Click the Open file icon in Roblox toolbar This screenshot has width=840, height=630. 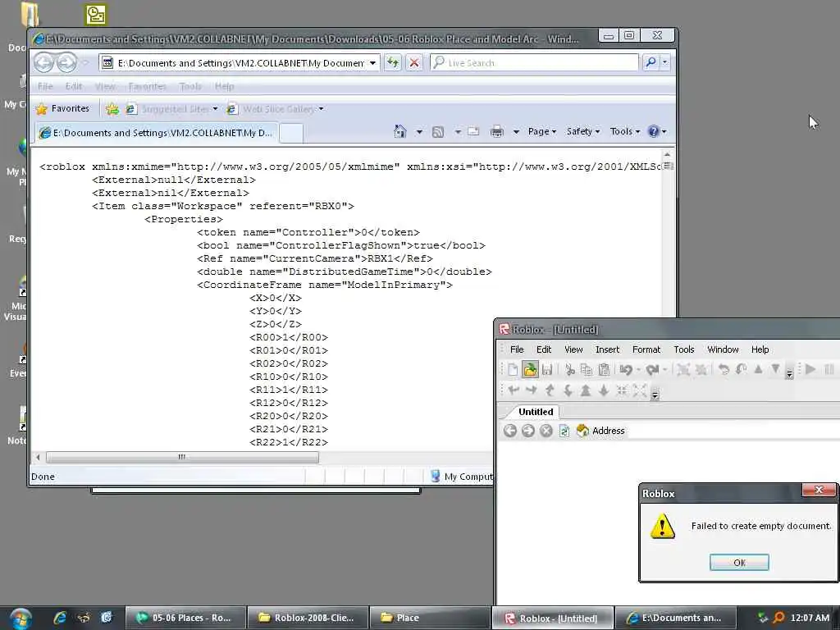click(x=530, y=370)
